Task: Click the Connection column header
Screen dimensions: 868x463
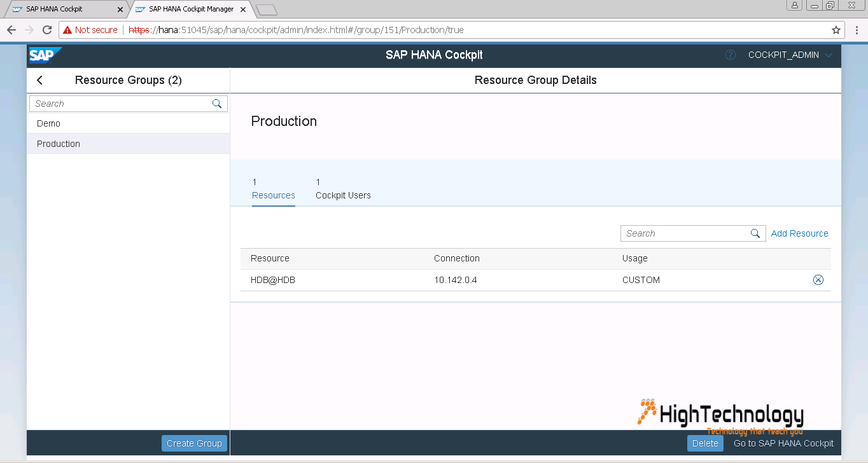Action: click(x=457, y=258)
